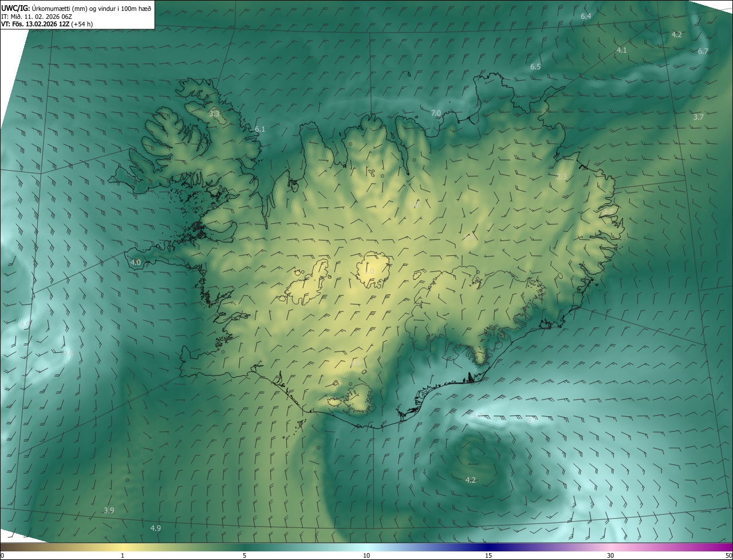
Task: Click the 4.1 value label on the map
Action: click(621, 50)
